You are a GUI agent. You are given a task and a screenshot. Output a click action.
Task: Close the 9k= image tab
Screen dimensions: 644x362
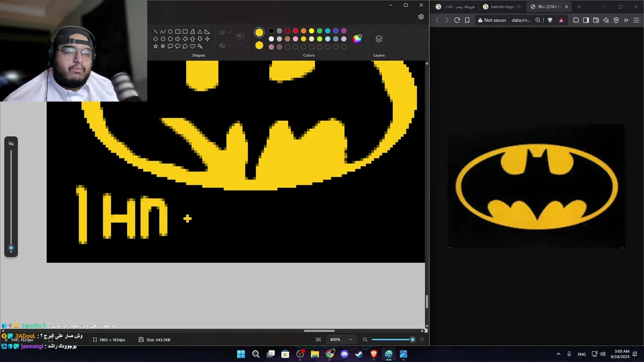[x=567, y=7]
